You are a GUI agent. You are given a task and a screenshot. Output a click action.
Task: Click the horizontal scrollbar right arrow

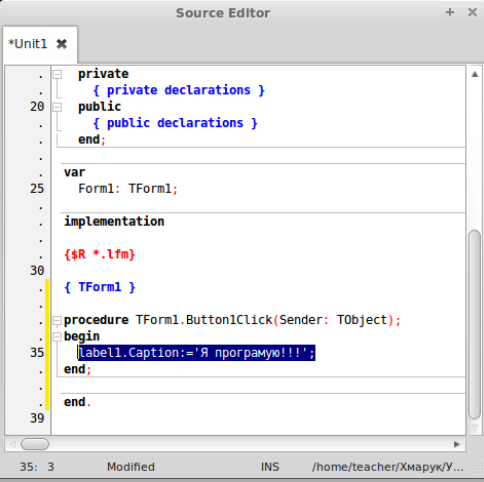tap(457, 444)
